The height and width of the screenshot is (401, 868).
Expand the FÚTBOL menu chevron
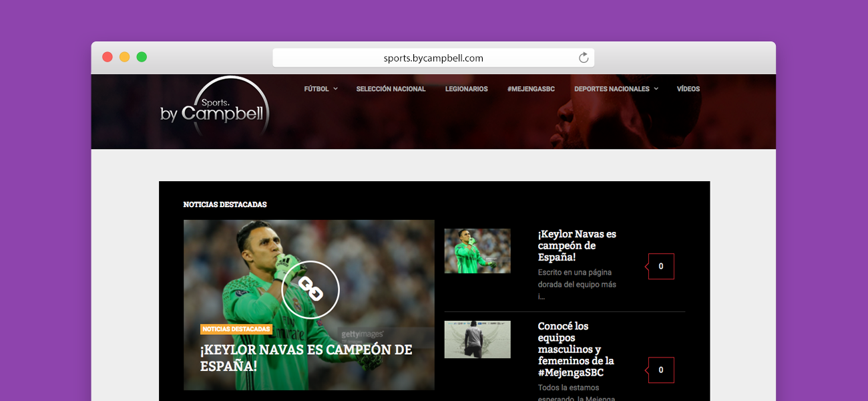[x=335, y=89]
